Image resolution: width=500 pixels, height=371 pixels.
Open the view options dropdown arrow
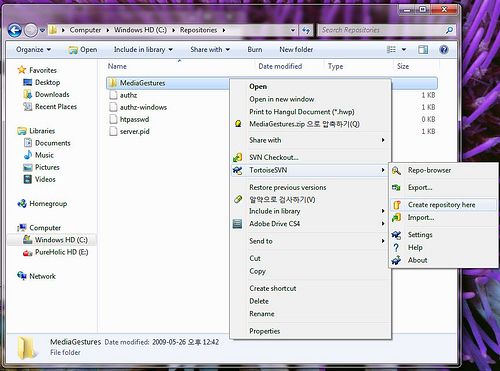(x=404, y=50)
